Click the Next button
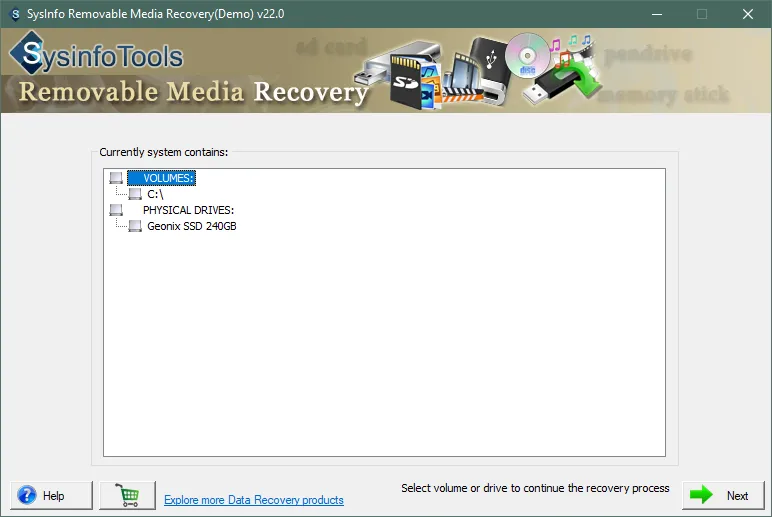This screenshot has width=772, height=517. 723,495
